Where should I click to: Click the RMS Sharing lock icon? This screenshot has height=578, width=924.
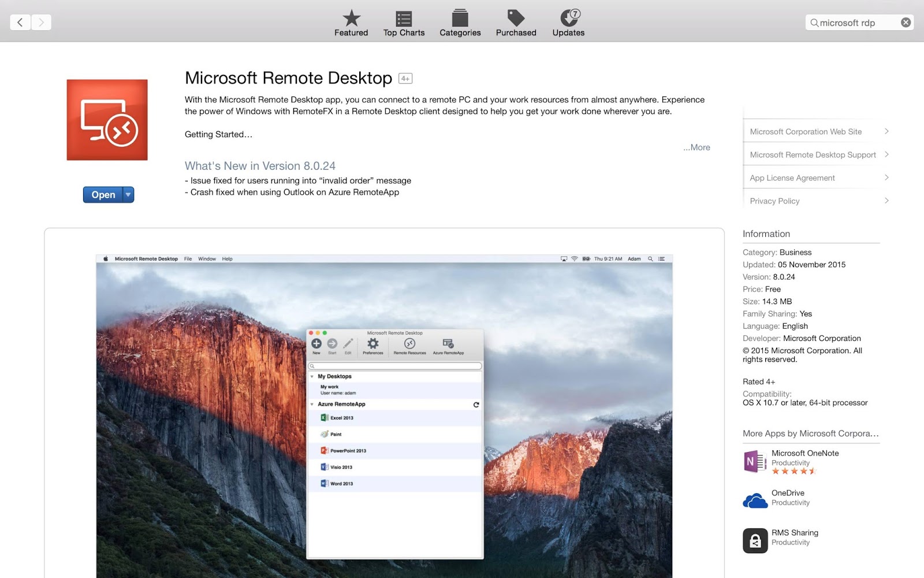click(x=755, y=540)
